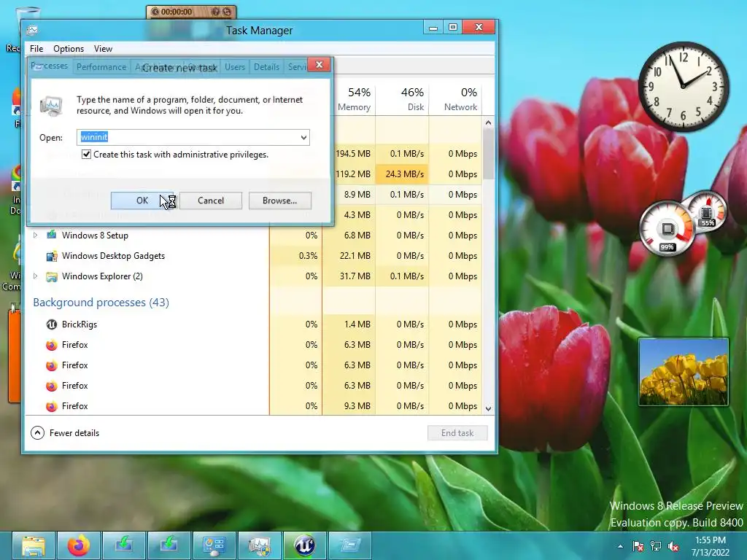Open the File menu in Task Manager
This screenshot has width=747, height=560.
pos(36,49)
